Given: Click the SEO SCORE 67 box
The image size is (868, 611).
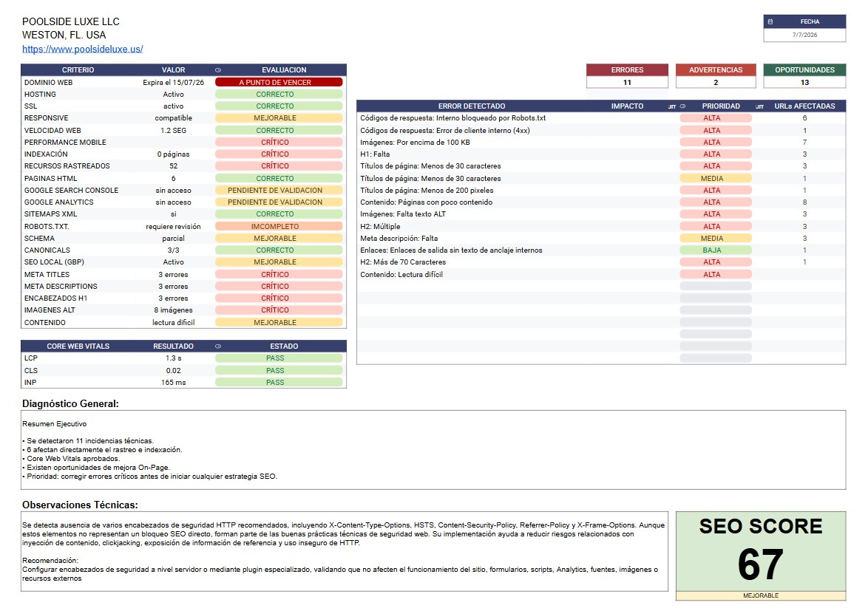Looking at the screenshot, I should [x=761, y=552].
